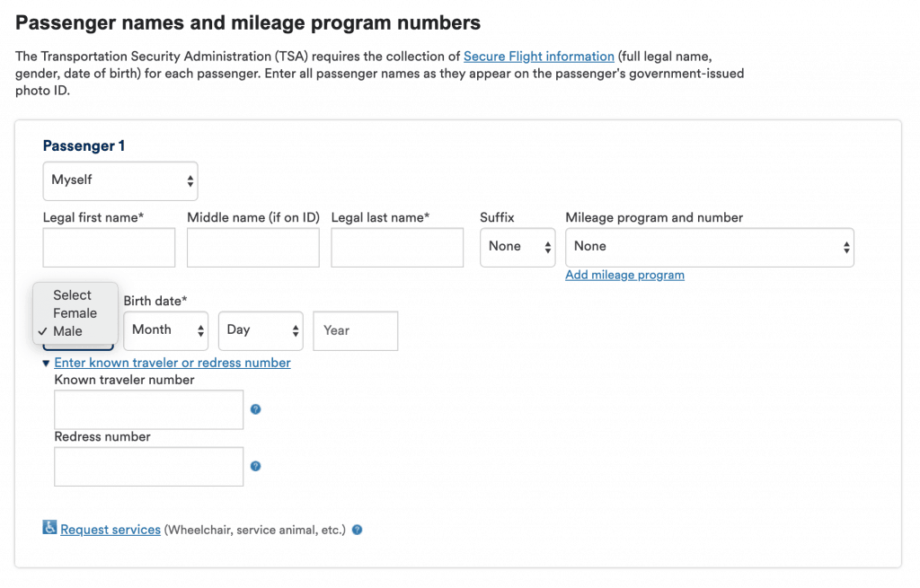Click help icon beside Request services
The width and height of the screenshot is (920, 588).
coord(357,530)
